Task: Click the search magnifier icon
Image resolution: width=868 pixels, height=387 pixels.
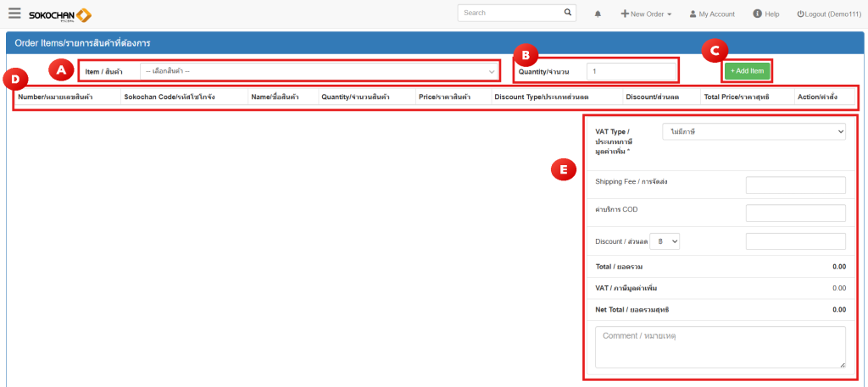Action: [x=568, y=13]
